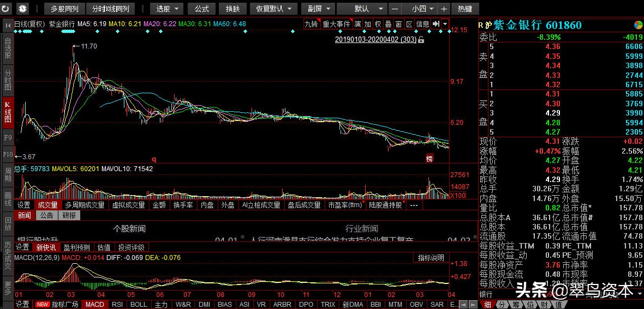
Task: Select K线图 in left sidebar
Action: pos(8,112)
